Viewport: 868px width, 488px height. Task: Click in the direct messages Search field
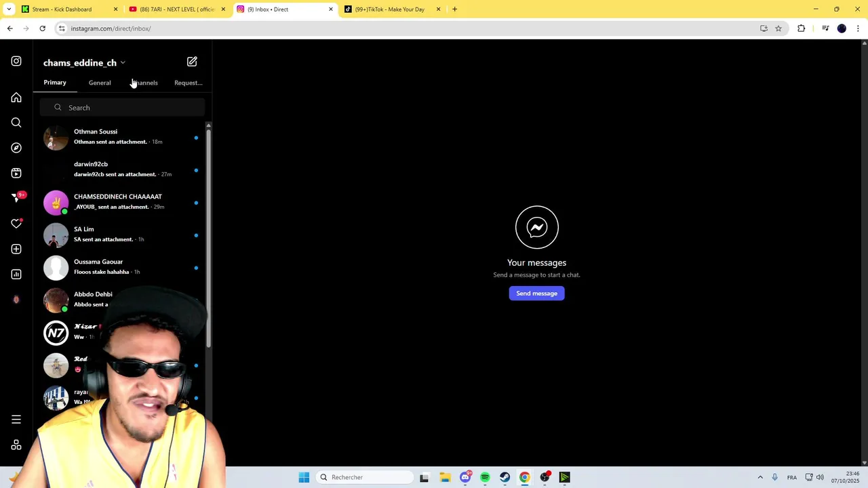[x=122, y=108]
